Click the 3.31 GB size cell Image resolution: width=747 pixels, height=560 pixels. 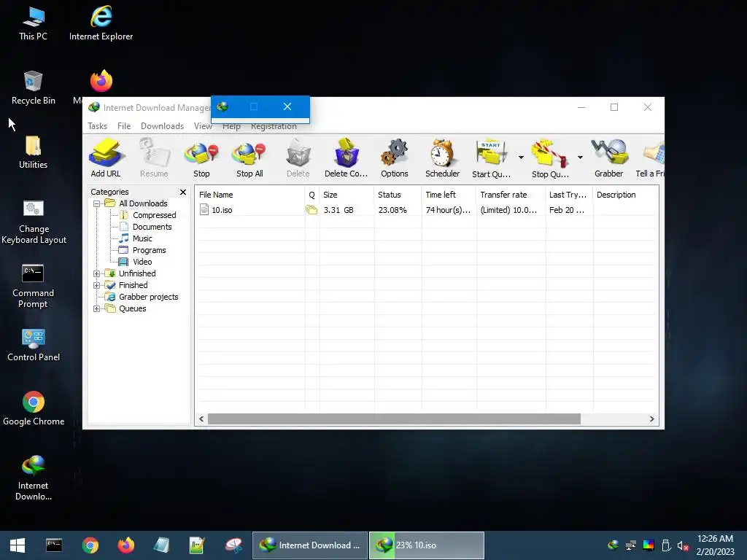pos(338,210)
